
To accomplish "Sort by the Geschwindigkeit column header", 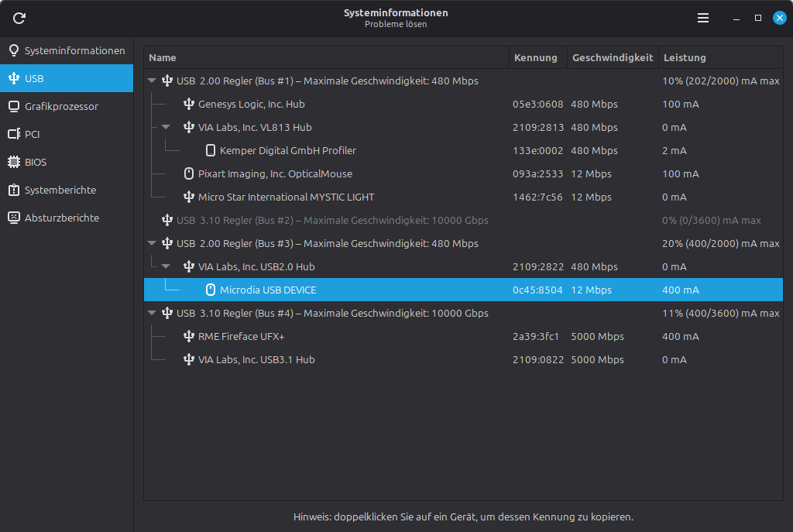I will point(613,57).
